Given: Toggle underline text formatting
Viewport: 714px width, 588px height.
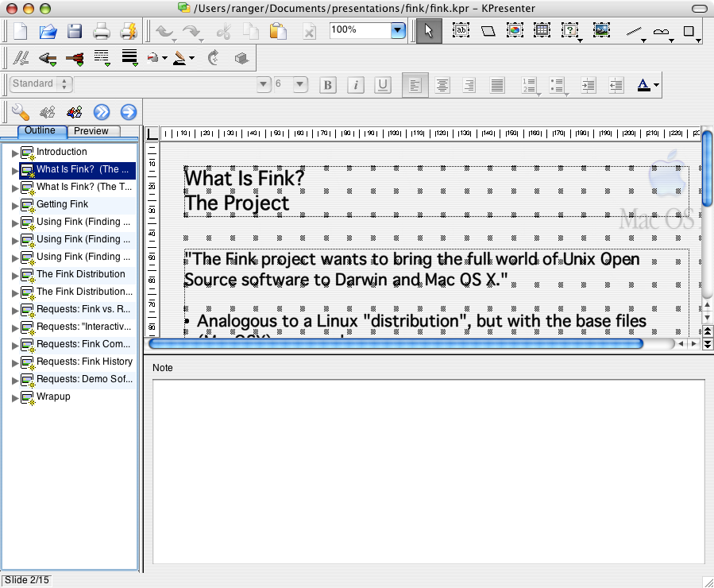Looking at the screenshot, I should 383,85.
